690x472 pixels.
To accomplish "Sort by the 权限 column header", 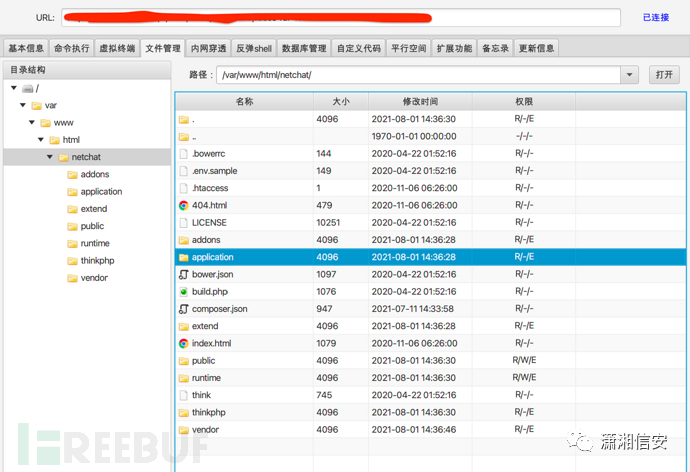I will (x=524, y=102).
